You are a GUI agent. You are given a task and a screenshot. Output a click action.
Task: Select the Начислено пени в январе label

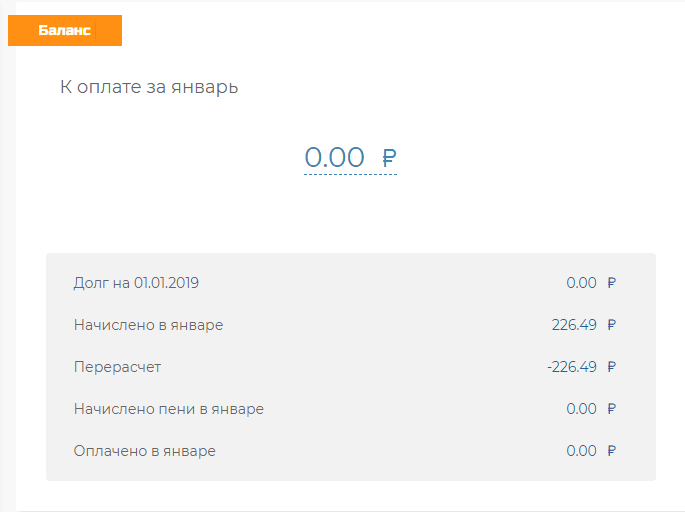tap(169, 409)
